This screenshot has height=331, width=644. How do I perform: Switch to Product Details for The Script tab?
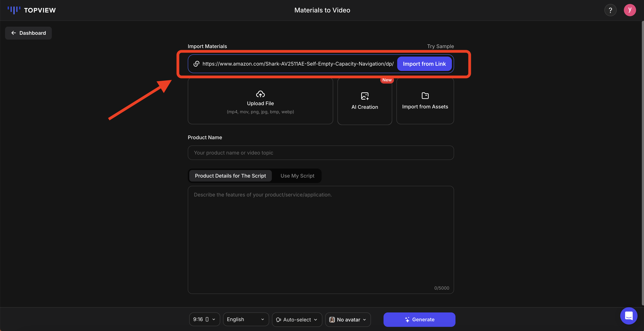[x=230, y=176]
